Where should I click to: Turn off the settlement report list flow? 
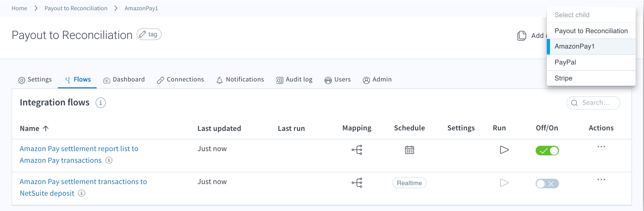[547, 151]
